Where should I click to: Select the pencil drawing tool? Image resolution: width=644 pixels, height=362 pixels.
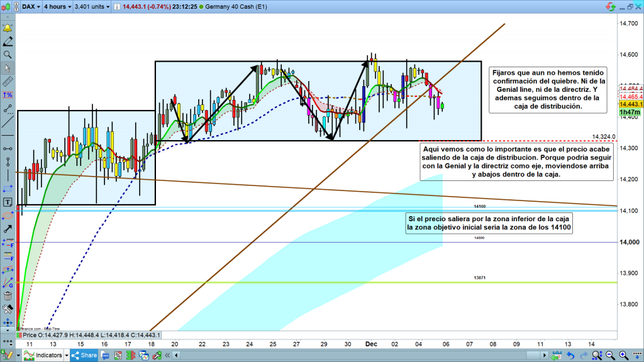pos(8,41)
